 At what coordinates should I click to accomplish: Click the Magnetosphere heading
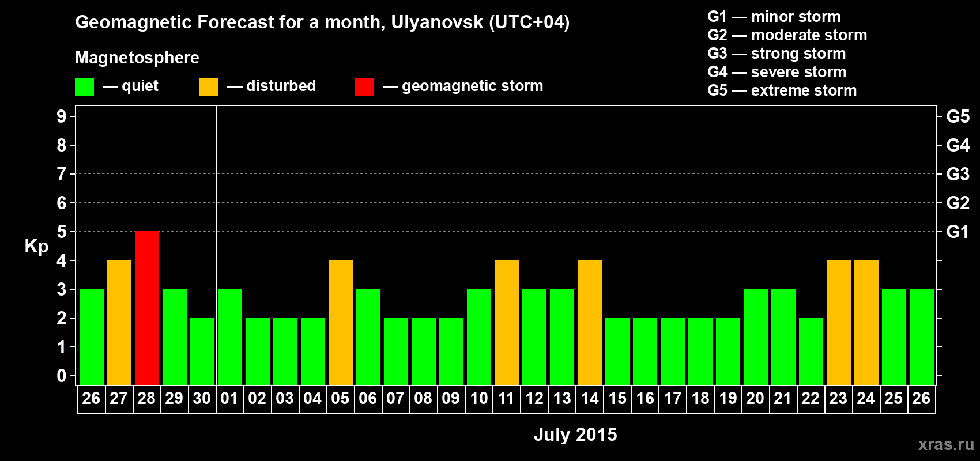tap(137, 58)
